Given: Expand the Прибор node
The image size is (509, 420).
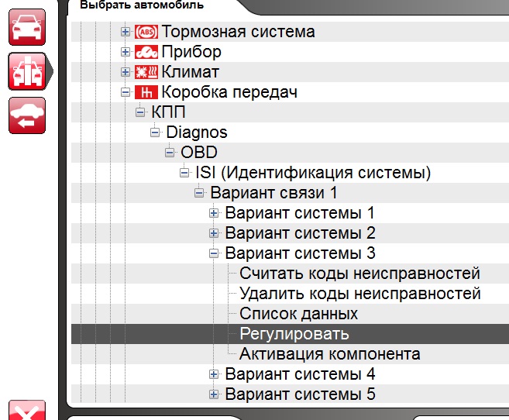Looking at the screenshot, I should pos(126,52).
